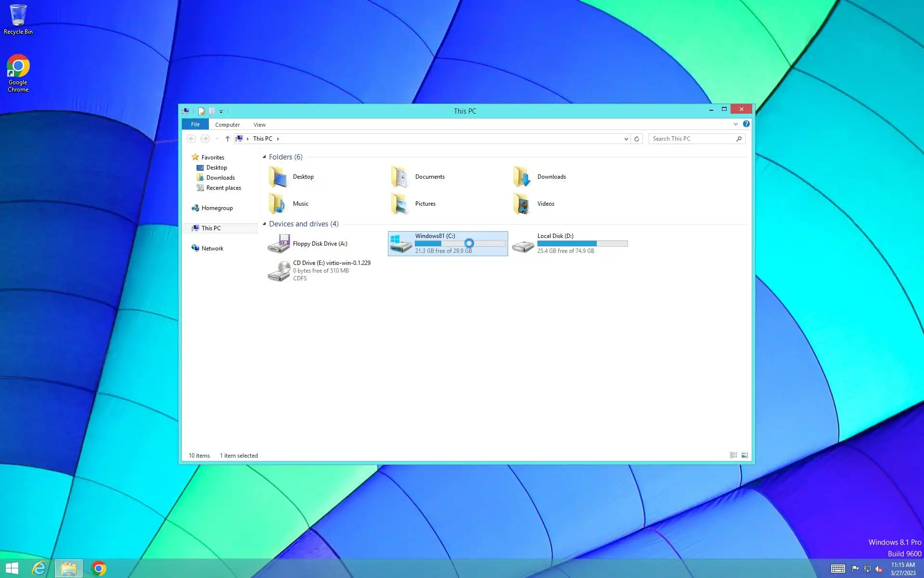Image resolution: width=924 pixels, height=578 pixels.
Task: Open the View ribbon tab
Action: coord(259,125)
